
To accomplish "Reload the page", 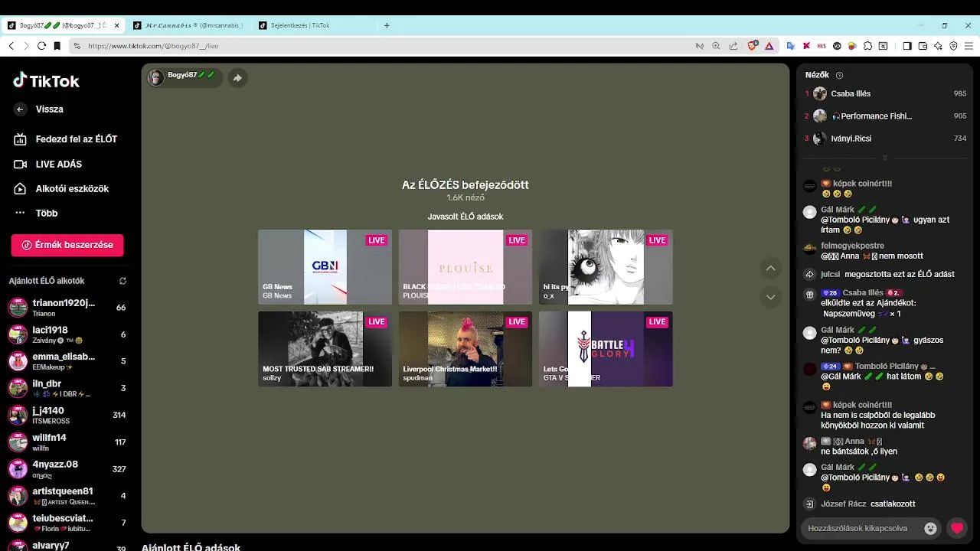I will [x=41, y=46].
